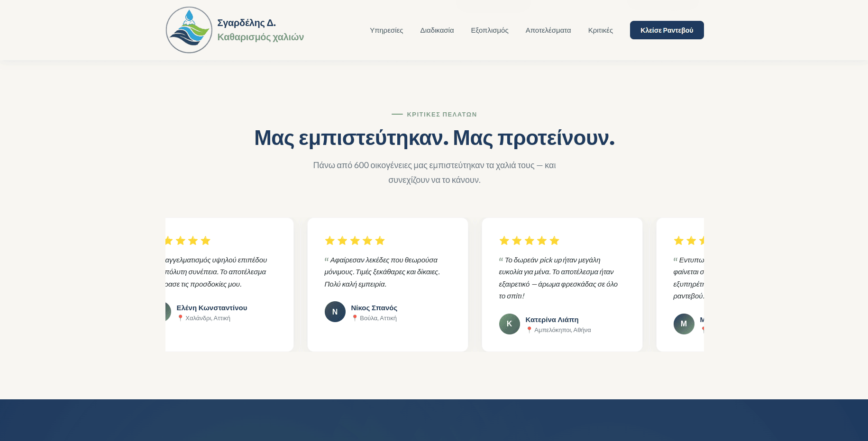Click the avatar circle with letter M
The width and height of the screenshot is (868, 441).
684,324
